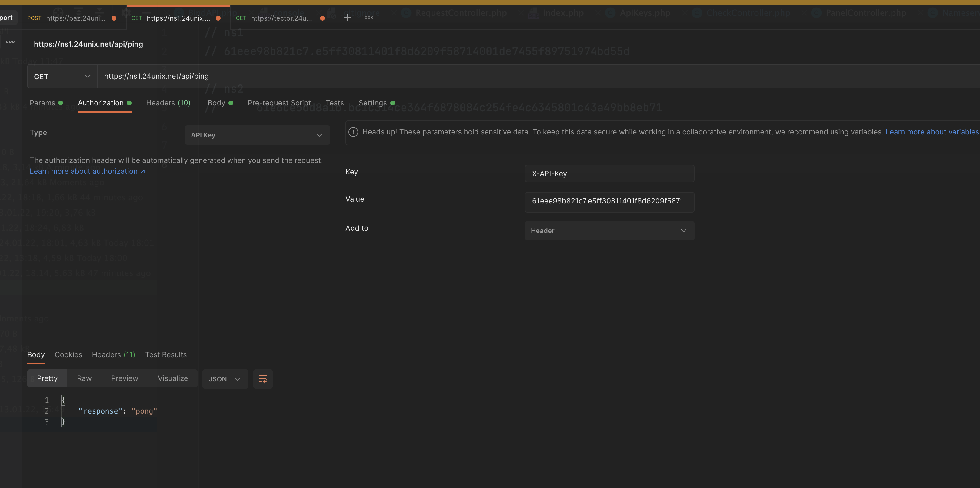Click the plus icon to open new tab

(347, 18)
